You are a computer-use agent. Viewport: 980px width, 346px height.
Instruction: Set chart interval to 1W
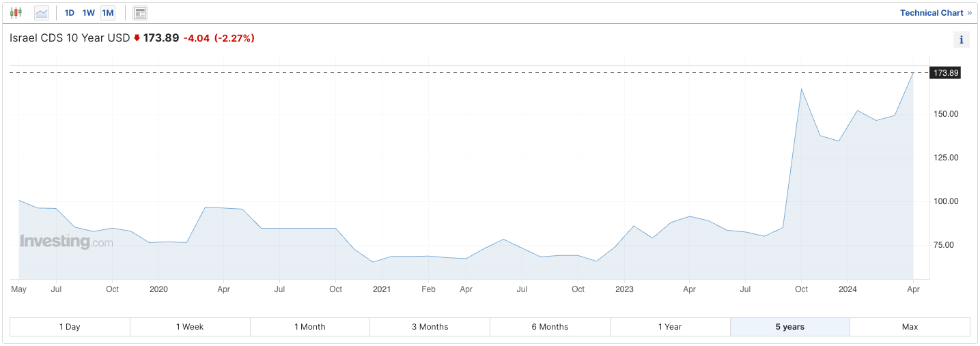89,13
